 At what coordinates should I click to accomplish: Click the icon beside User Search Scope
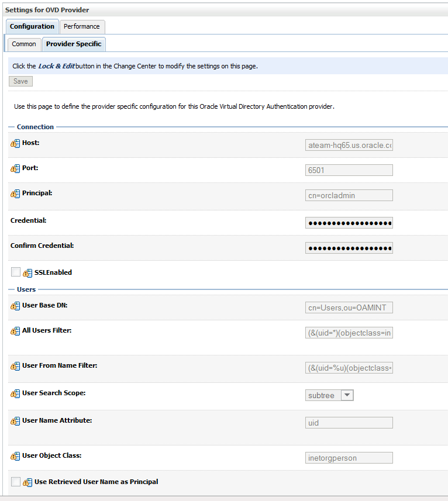[15, 393]
